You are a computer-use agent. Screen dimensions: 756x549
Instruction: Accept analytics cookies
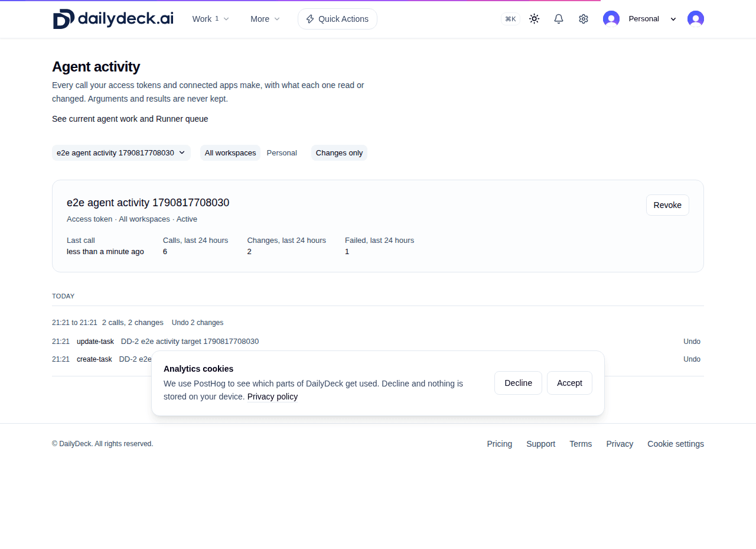(569, 383)
